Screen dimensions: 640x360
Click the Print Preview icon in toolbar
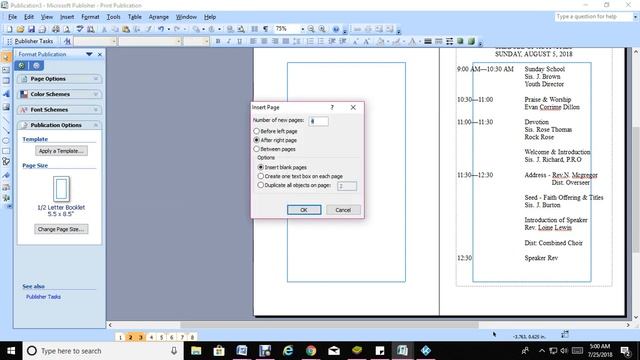67,29
